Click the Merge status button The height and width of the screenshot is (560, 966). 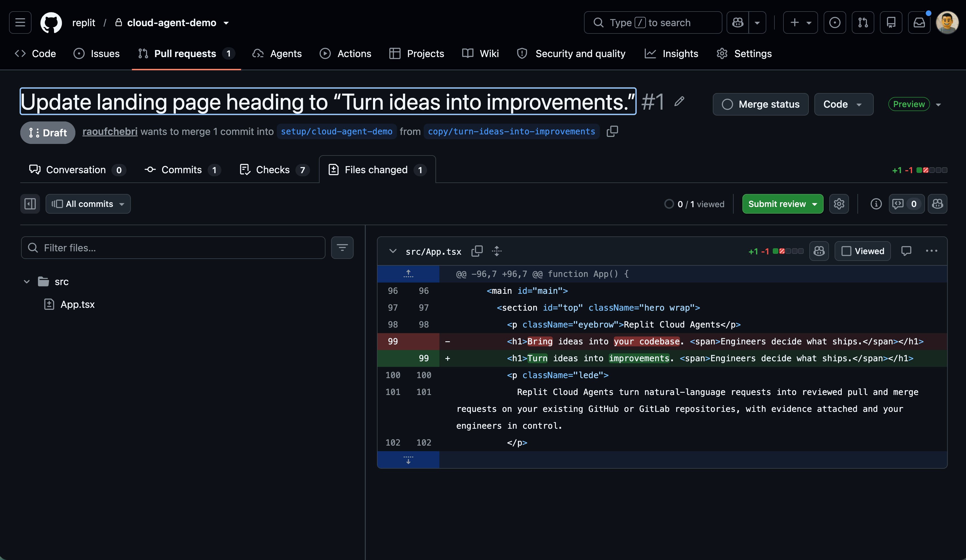pyautogui.click(x=761, y=104)
